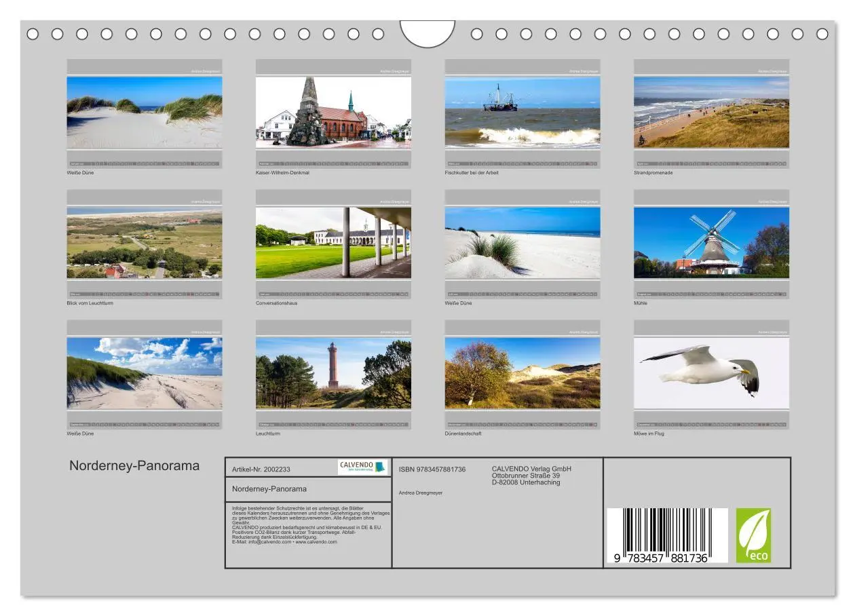This screenshot has width=855, height=616.
Task: Click the caption 'Möwe im Flug'
Action: 649,434
